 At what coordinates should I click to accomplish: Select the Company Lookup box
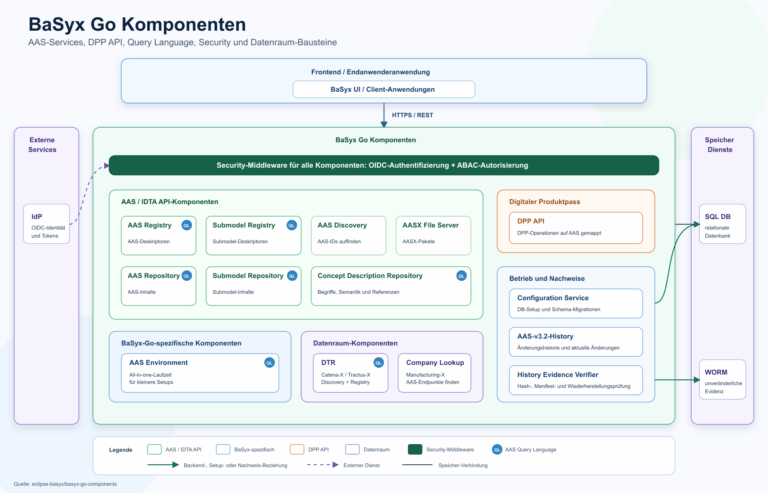coord(434,373)
